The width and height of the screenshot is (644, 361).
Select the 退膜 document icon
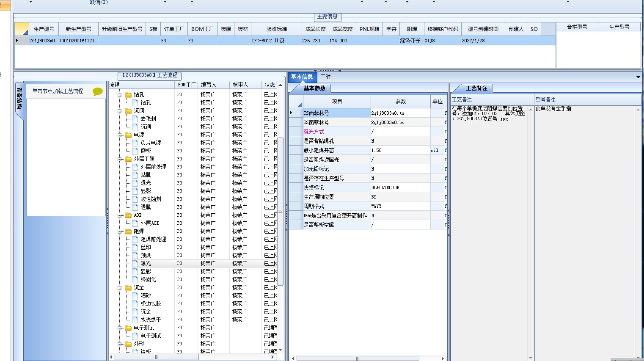135,207
